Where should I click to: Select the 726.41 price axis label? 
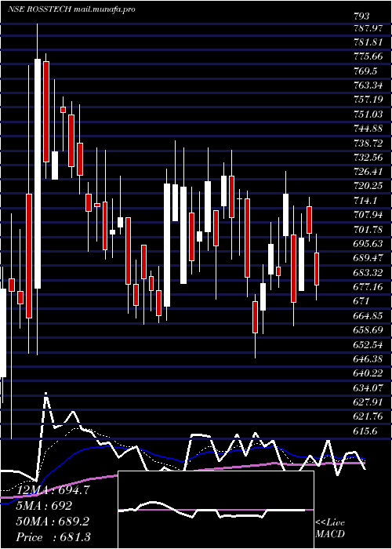pos(368,172)
